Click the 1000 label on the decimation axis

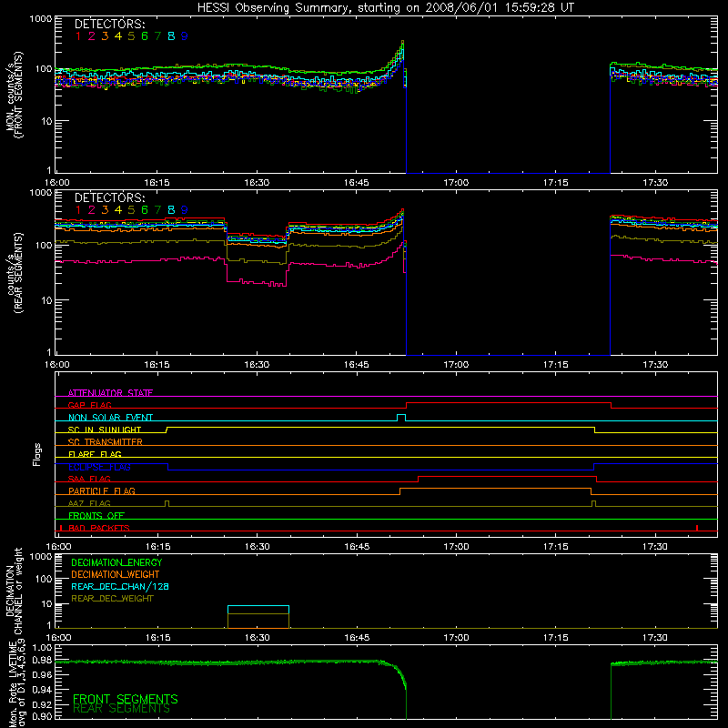pyautogui.click(x=41, y=556)
